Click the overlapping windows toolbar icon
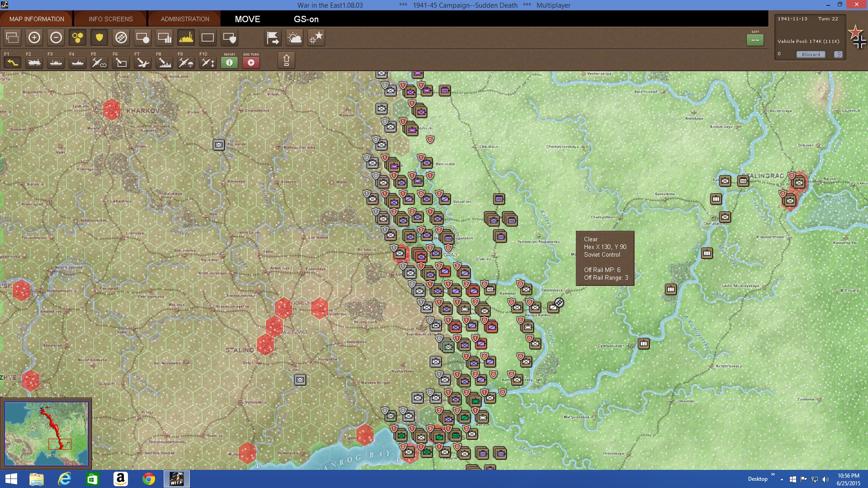 13,38
